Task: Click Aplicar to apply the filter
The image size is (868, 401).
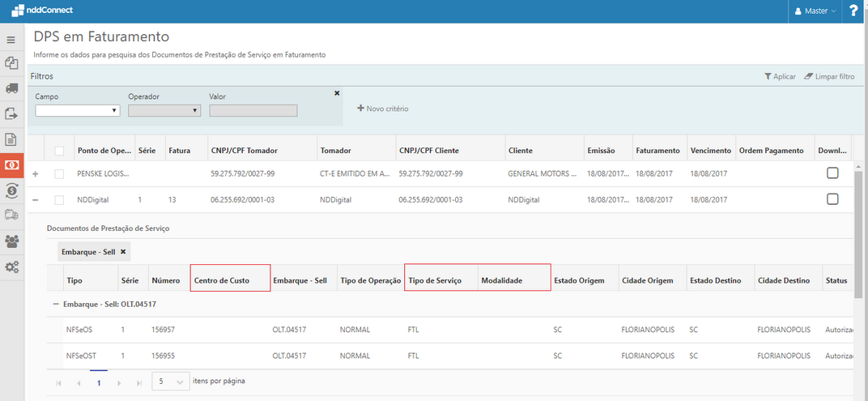Action: point(780,76)
